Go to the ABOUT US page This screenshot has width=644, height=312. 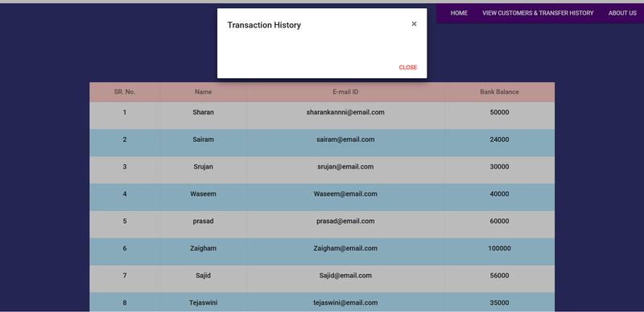(x=622, y=13)
